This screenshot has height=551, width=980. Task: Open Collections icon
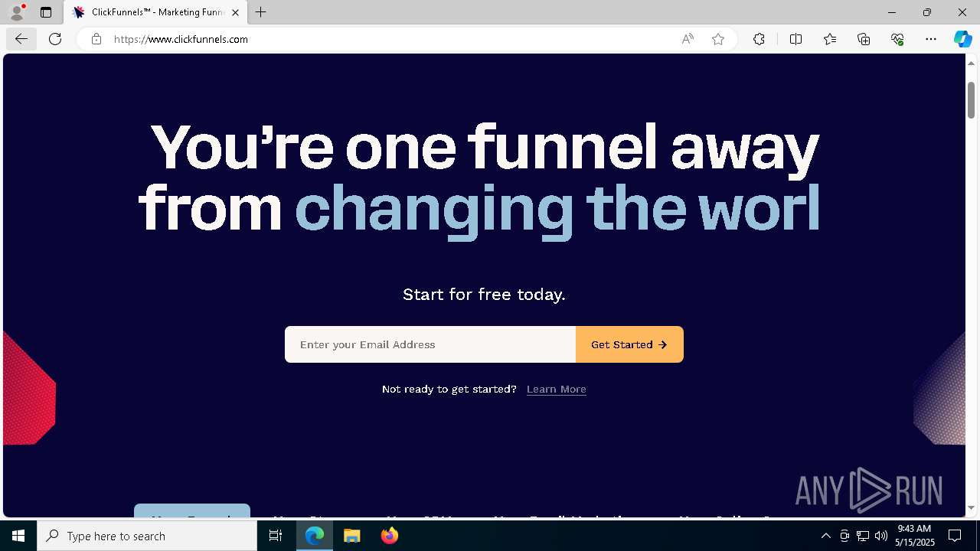pos(864,39)
